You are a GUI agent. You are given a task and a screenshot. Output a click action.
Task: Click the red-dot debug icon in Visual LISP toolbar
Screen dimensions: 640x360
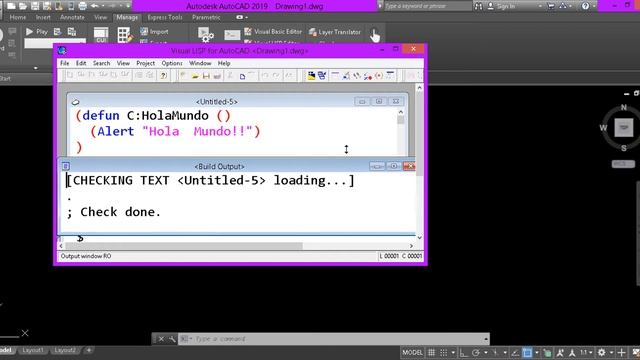tap(379, 76)
